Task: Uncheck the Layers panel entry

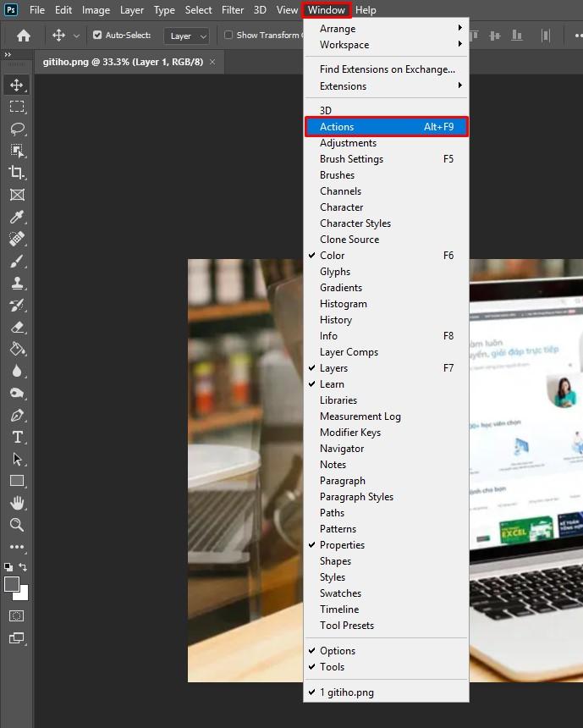Action: click(386, 368)
